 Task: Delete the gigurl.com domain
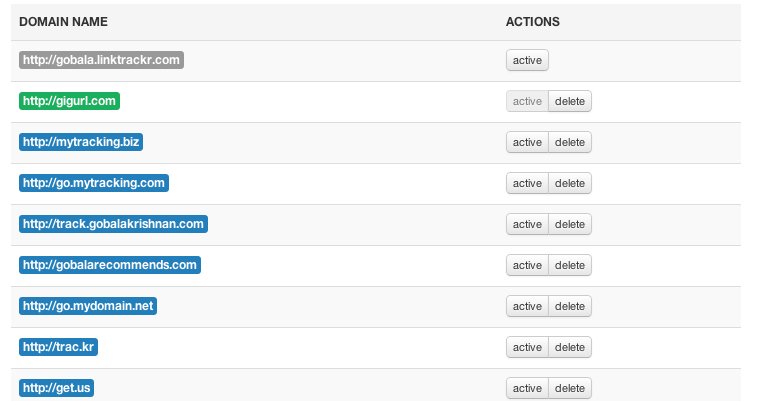pyautogui.click(x=570, y=101)
